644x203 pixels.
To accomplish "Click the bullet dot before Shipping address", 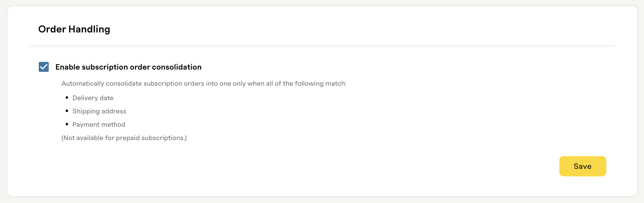I will pyautogui.click(x=67, y=111).
